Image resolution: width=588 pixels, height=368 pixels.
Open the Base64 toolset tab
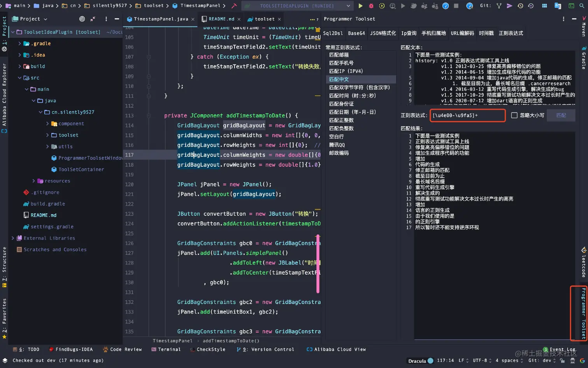click(356, 33)
